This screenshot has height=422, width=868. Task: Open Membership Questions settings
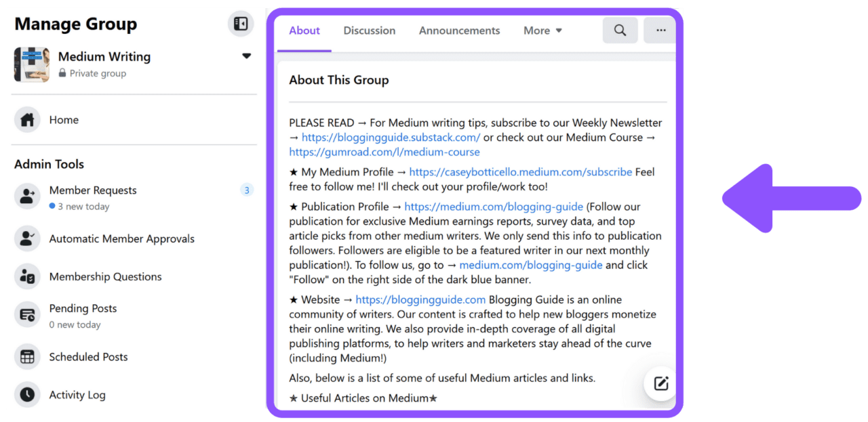point(106,276)
